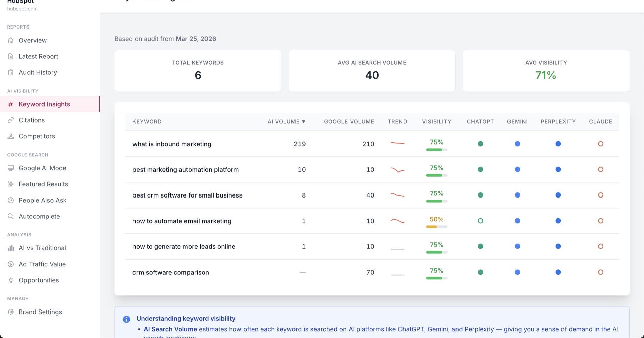Open People Also Ask report

[50, 200]
